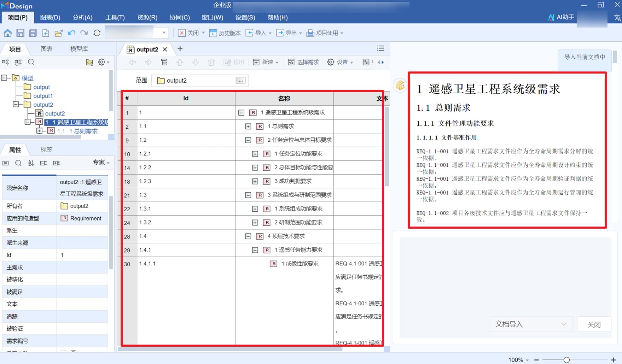
Task: Increase zoom with the plus button
Action: 614,360
